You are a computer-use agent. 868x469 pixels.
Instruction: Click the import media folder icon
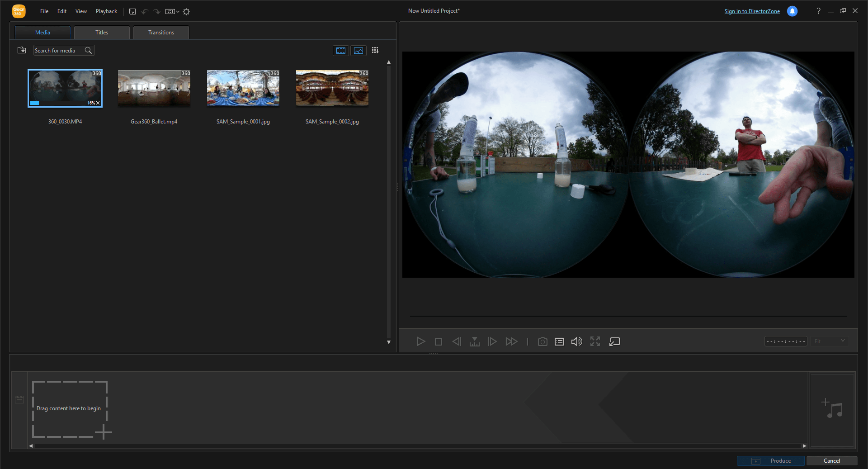[22, 50]
